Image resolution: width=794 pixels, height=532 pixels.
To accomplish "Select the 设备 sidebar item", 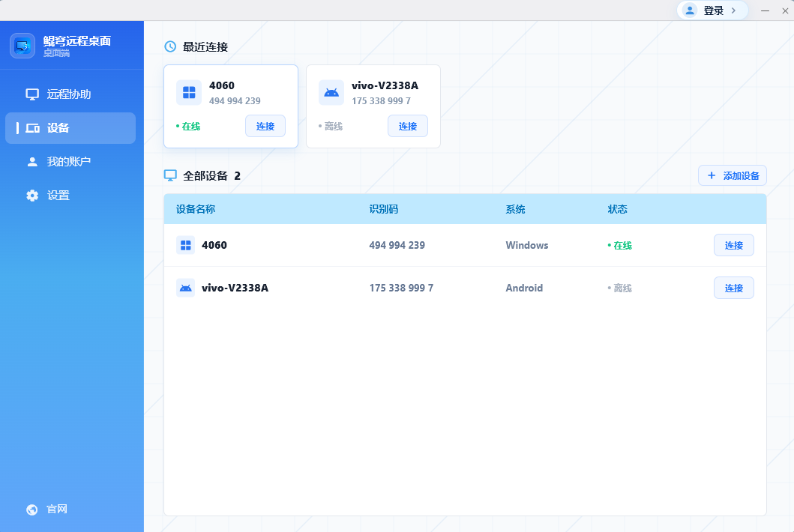I will (70, 128).
